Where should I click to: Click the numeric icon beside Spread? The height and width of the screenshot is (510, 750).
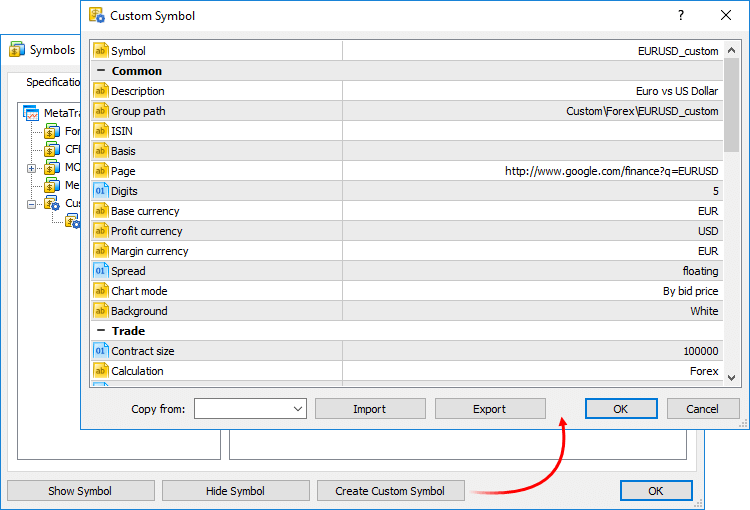100,271
